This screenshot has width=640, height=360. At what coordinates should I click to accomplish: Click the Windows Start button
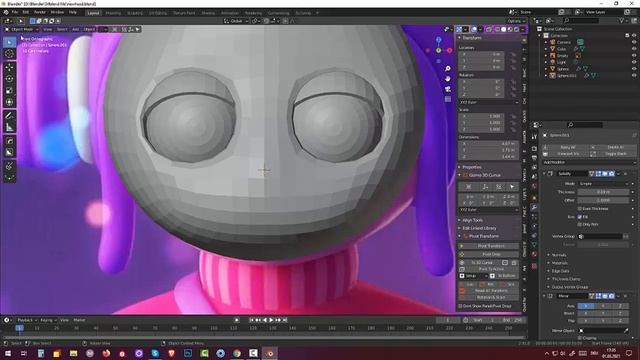click(7, 353)
